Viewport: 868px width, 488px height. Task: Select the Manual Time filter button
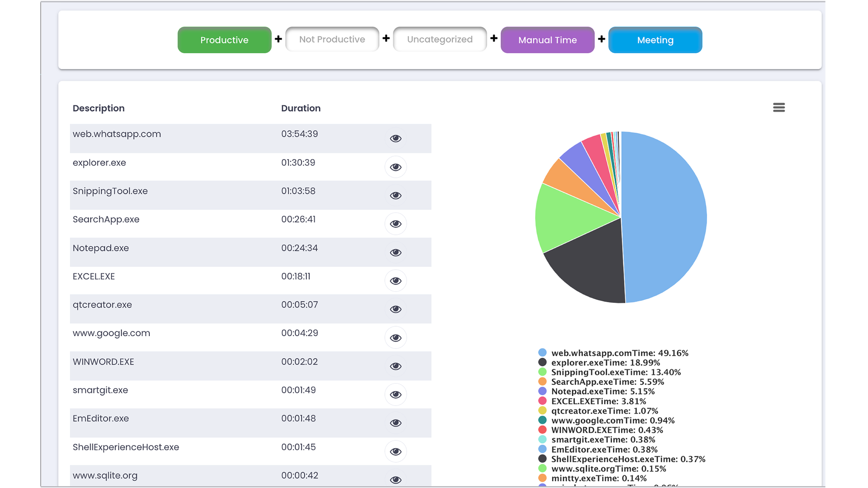pyautogui.click(x=548, y=40)
